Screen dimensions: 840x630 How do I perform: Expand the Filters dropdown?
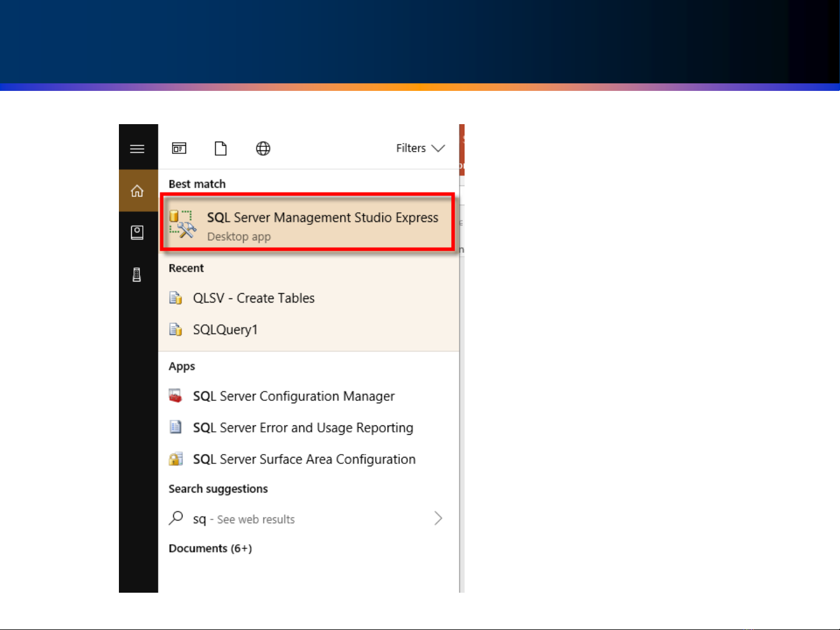[x=420, y=148]
